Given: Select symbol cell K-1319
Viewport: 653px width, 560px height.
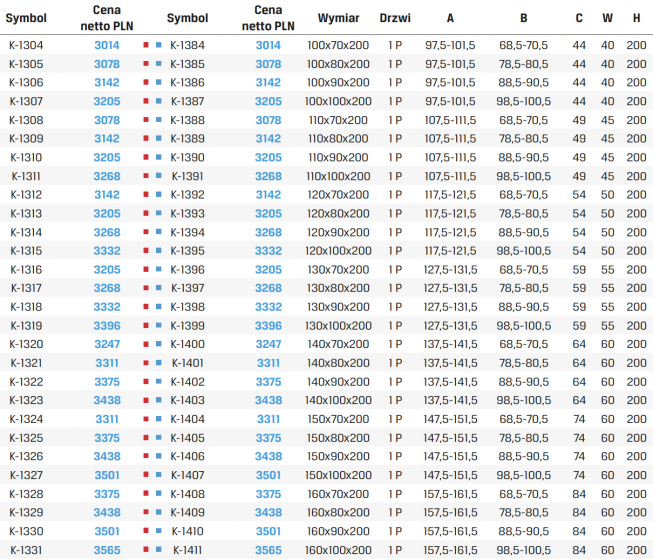Looking at the screenshot, I should [26, 326].
